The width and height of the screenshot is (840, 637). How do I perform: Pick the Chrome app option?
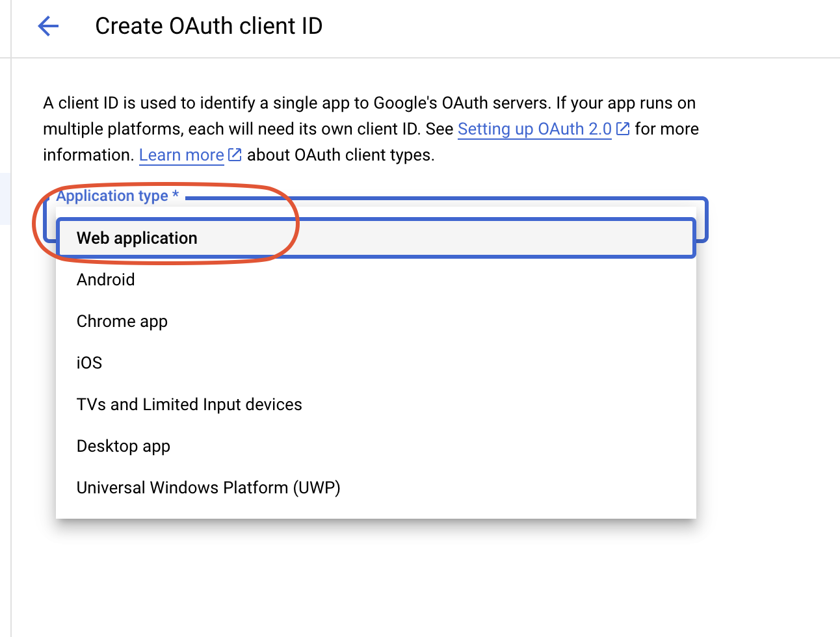pos(376,321)
